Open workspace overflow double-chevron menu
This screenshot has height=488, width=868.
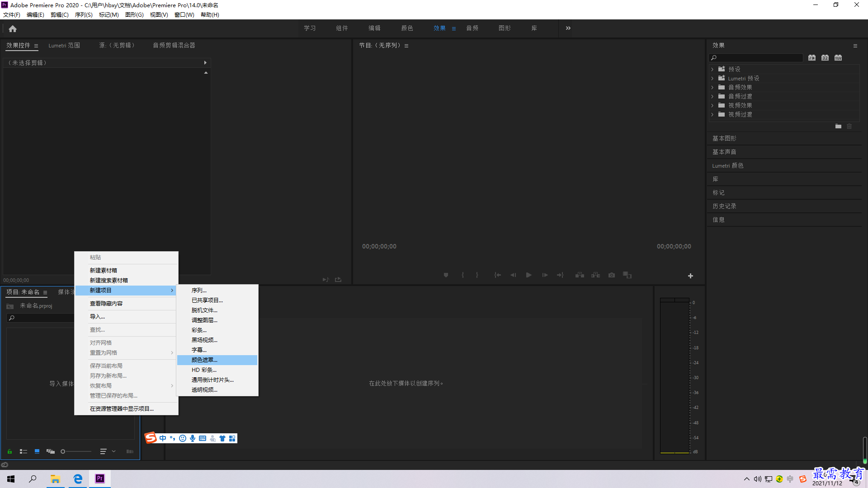[x=568, y=28]
